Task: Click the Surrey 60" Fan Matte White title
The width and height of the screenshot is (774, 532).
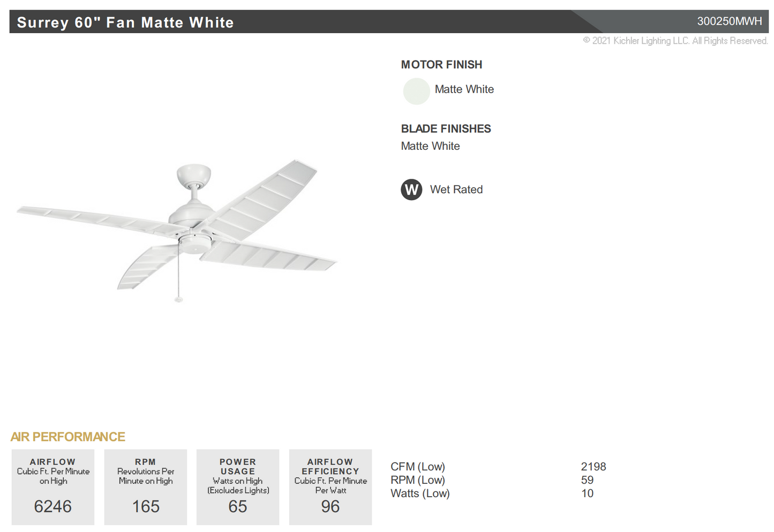Action: point(125,22)
